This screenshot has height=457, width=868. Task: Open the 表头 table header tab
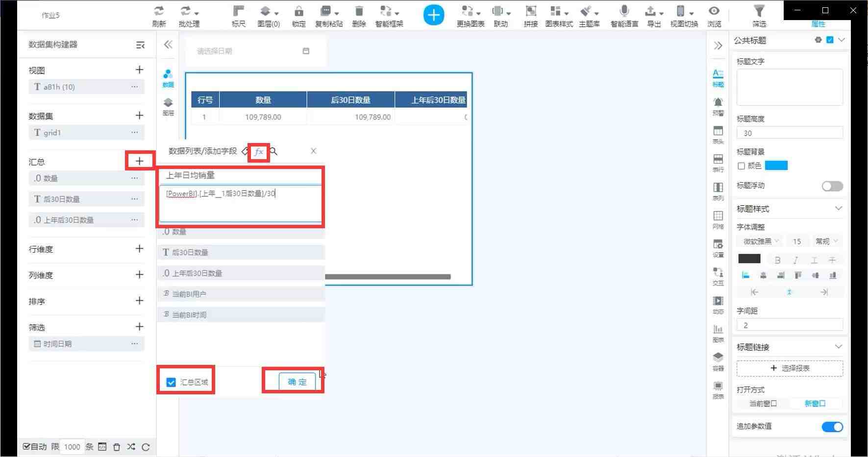pyautogui.click(x=718, y=135)
